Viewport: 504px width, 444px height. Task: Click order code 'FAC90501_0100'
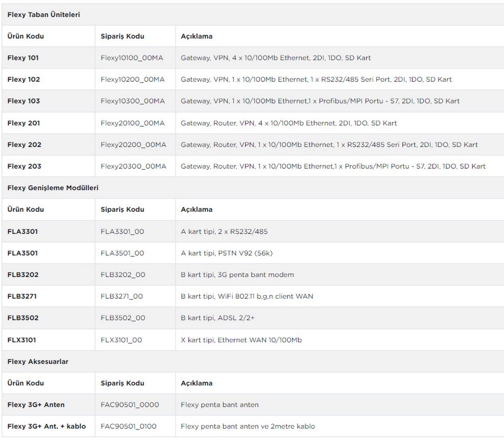pos(129,426)
